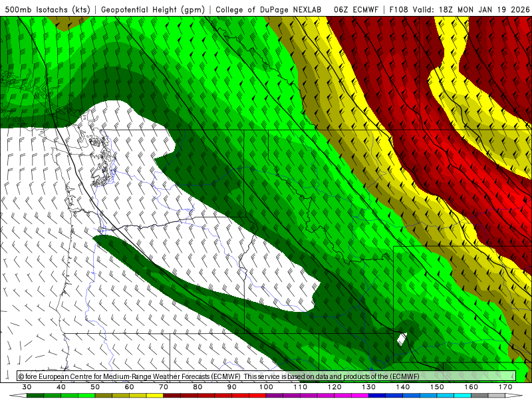Click the dark purple swatch starting at 100

(x=275, y=396)
